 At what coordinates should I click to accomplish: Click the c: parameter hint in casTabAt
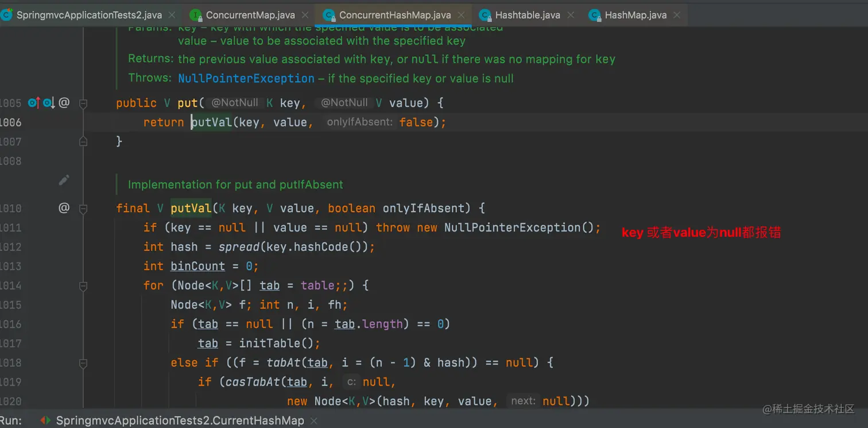(x=351, y=382)
